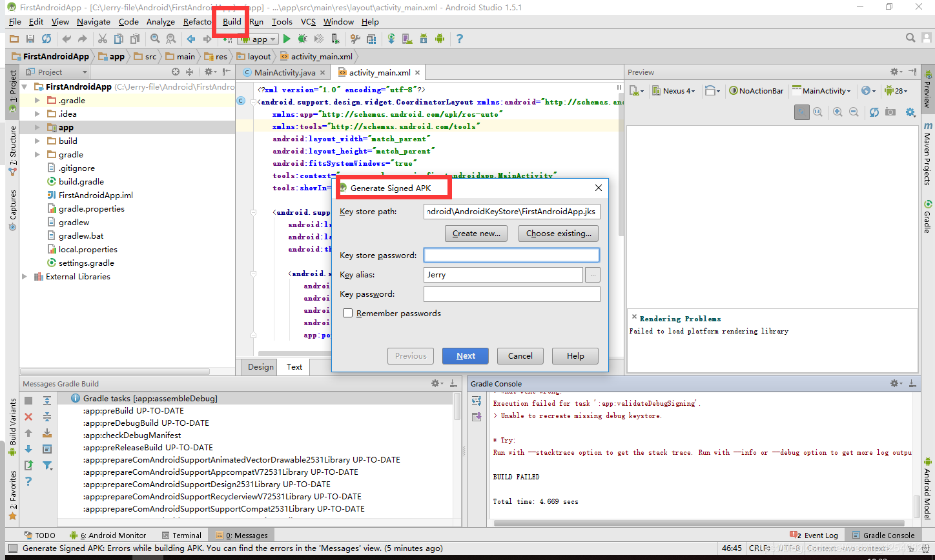Zoom preview to actual size 1:1

pyautogui.click(x=817, y=112)
